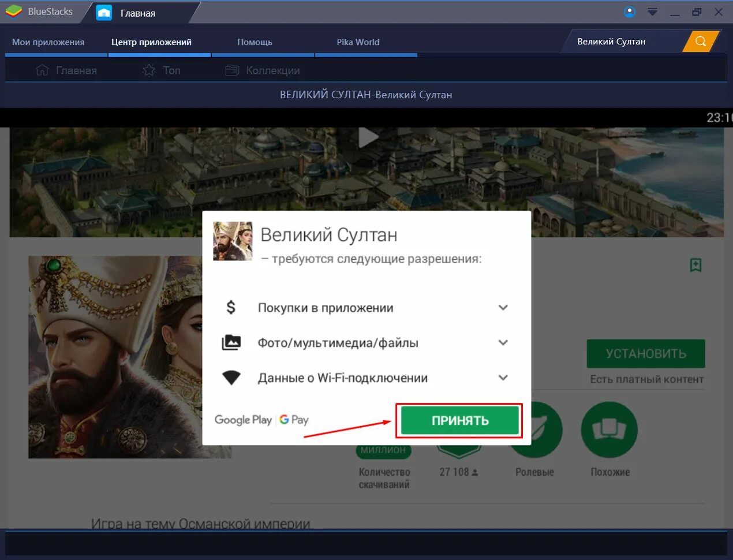Screen dimensions: 733x560
Task: Click the search field with Великий Султан
Action: (x=623, y=42)
